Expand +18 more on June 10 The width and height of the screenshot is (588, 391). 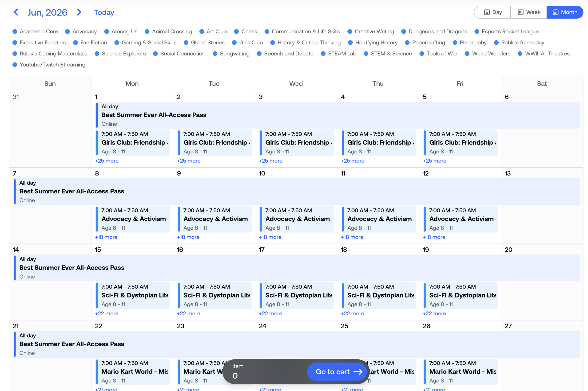click(x=270, y=237)
